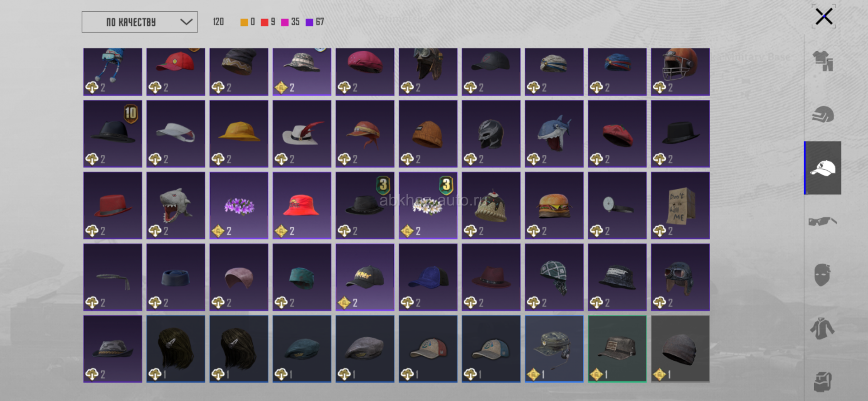
Task: Select the purple flower crown item
Action: pyautogui.click(x=239, y=205)
